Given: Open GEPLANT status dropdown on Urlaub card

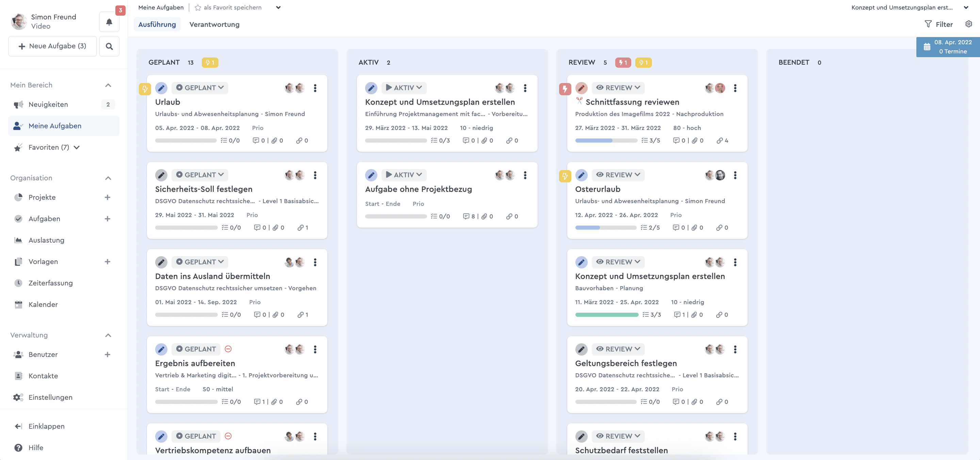Looking at the screenshot, I should point(200,88).
